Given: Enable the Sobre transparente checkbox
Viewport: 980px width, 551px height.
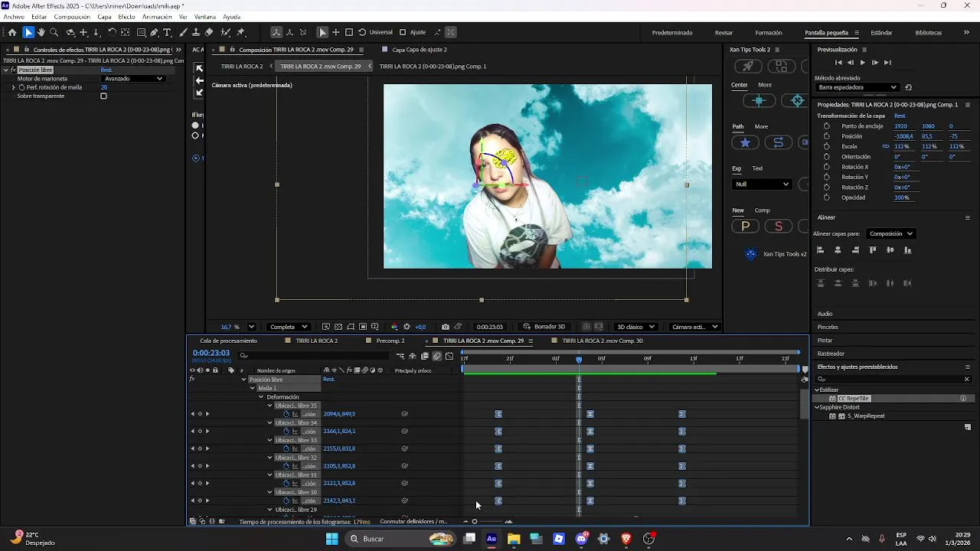Looking at the screenshot, I should click(103, 96).
